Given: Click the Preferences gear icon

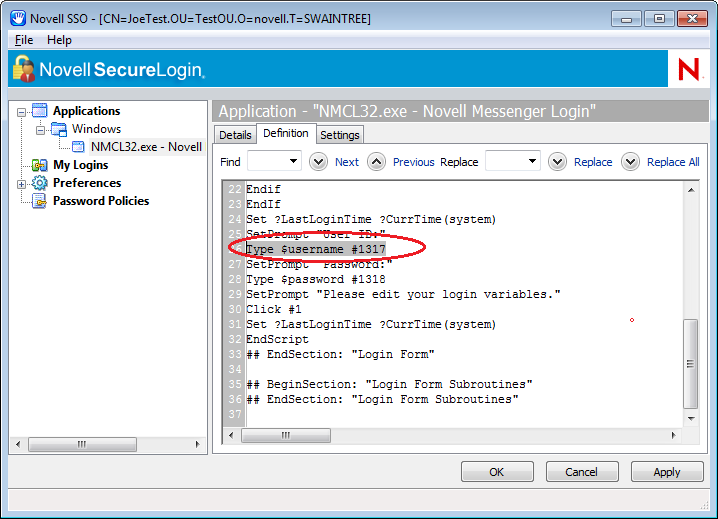Looking at the screenshot, I should tap(39, 183).
